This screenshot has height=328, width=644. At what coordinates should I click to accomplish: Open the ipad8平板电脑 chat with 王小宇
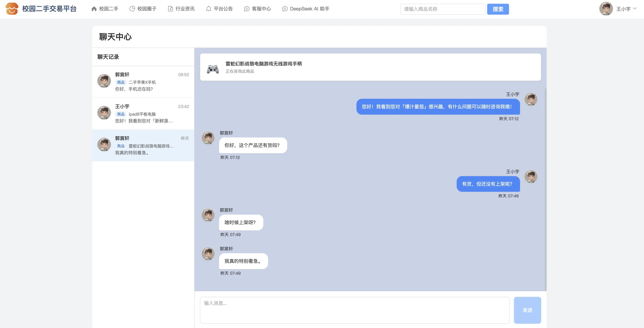tap(143, 114)
